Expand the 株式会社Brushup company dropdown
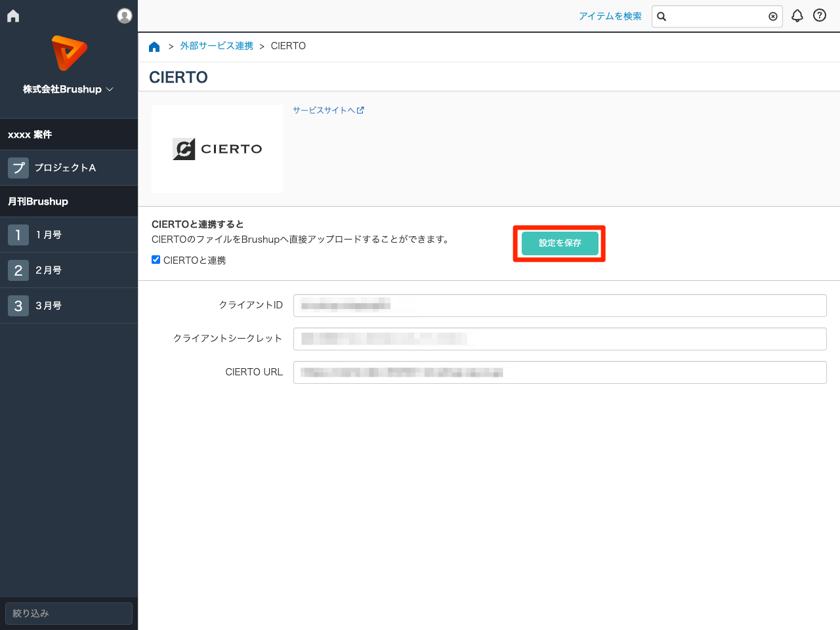 tap(68, 89)
